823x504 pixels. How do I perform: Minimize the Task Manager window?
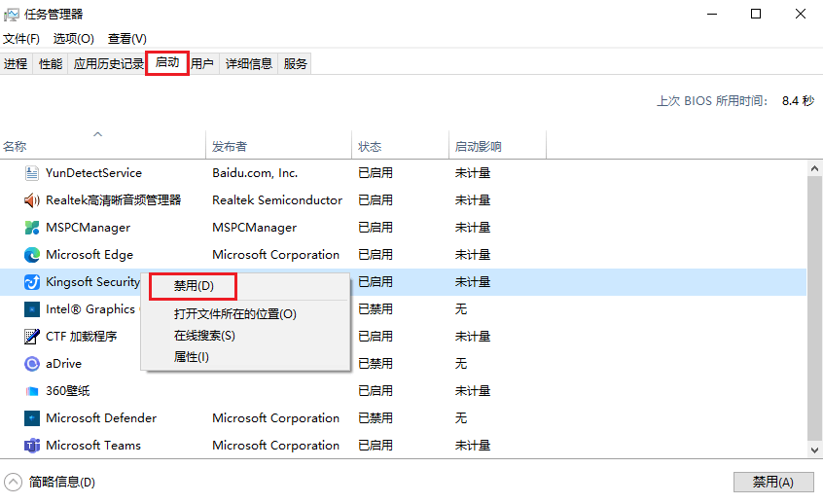(712, 15)
